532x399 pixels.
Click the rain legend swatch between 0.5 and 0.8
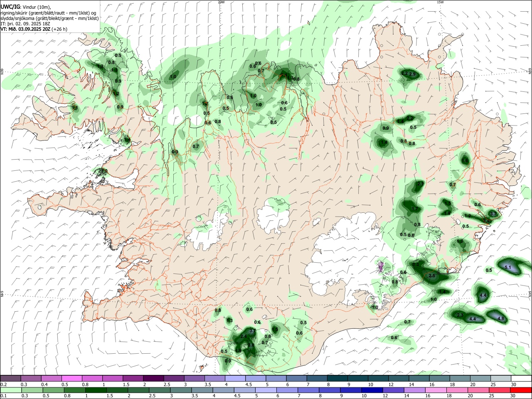point(53,390)
